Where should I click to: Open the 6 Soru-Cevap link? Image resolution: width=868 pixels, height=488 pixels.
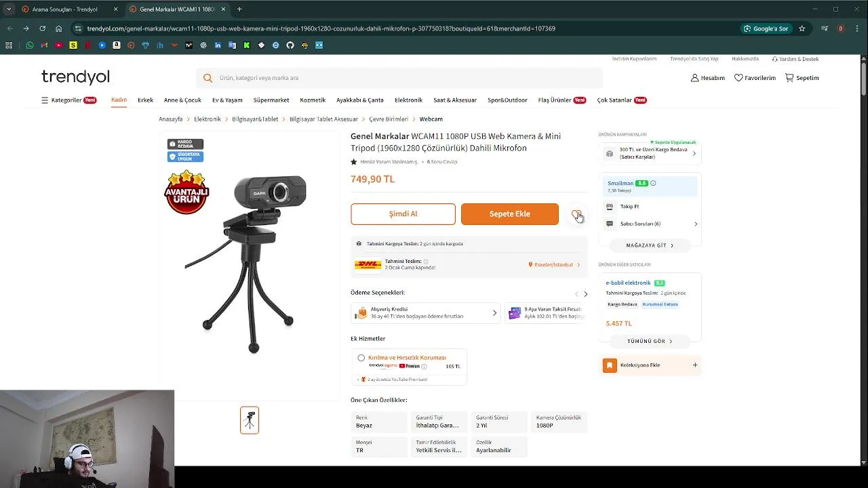[442, 162]
